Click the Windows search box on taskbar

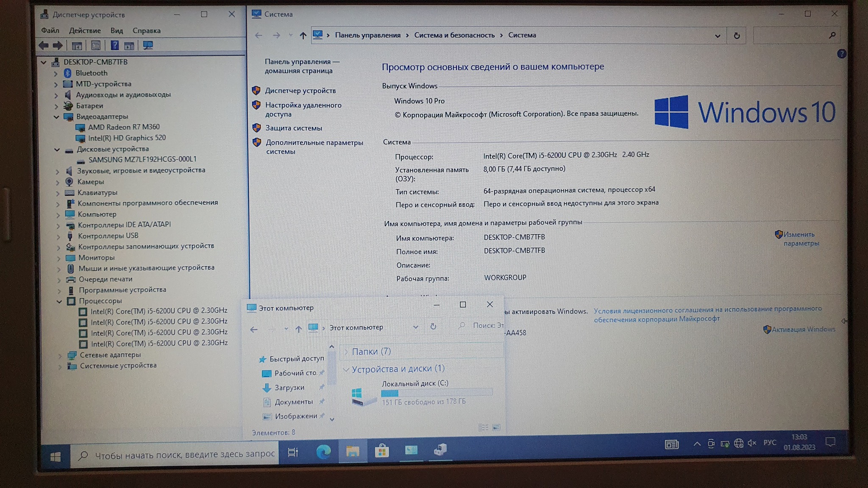click(x=178, y=455)
